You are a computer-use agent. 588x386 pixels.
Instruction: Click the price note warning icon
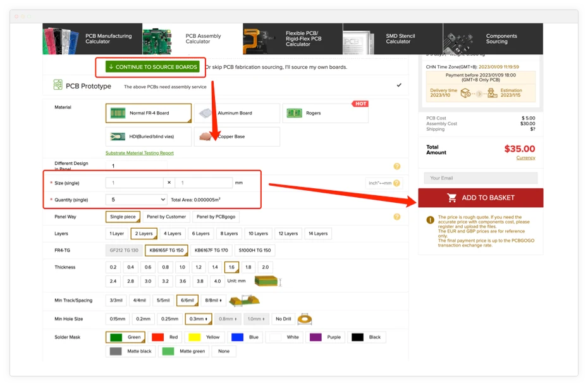(x=430, y=220)
